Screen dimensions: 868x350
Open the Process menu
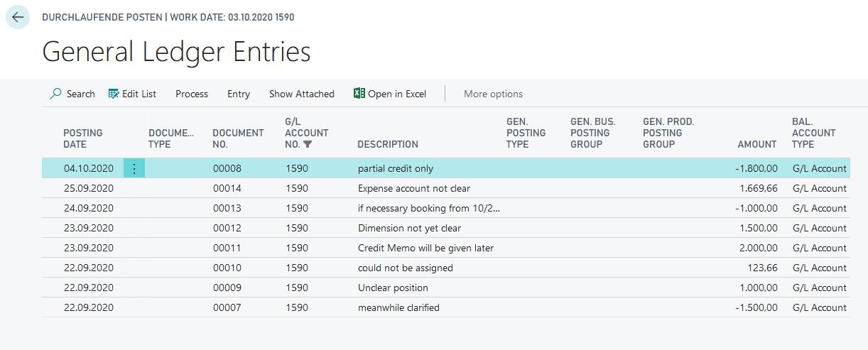pyautogui.click(x=192, y=94)
